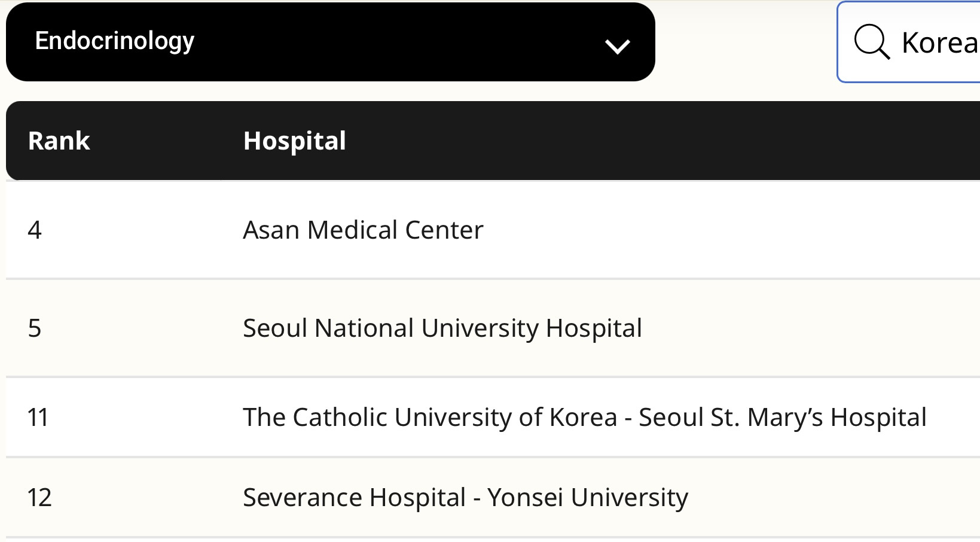The width and height of the screenshot is (980, 542).
Task: Open the Endocrinology specialty dropdown
Action: pyautogui.click(x=330, y=42)
